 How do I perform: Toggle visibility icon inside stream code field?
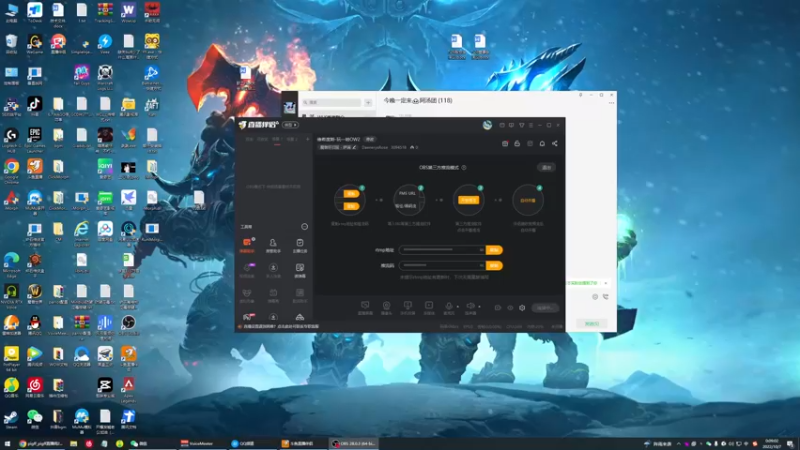click(481, 266)
